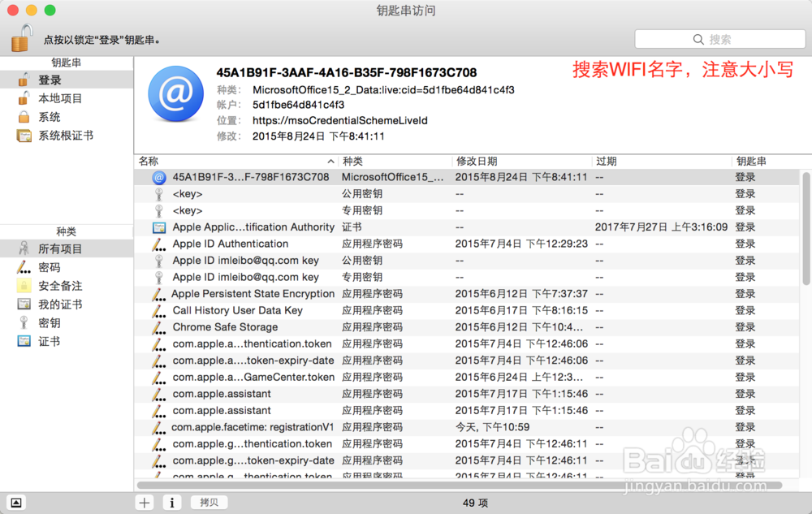Select com.apple.facetime: registrationV1 row
812x514 pixels.
click(x=467, y=428)
